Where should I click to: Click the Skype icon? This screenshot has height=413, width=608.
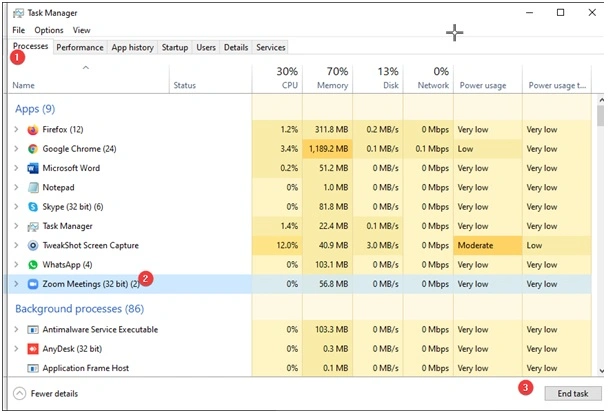click(33, 207)
